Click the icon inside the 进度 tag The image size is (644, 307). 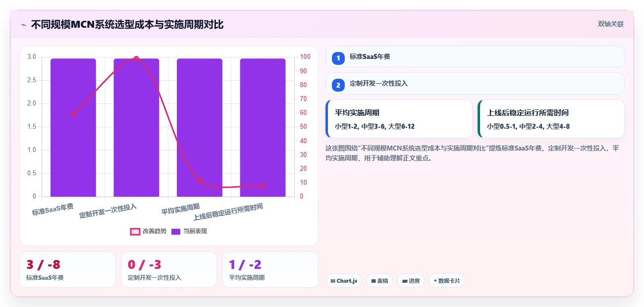(405, 281)
